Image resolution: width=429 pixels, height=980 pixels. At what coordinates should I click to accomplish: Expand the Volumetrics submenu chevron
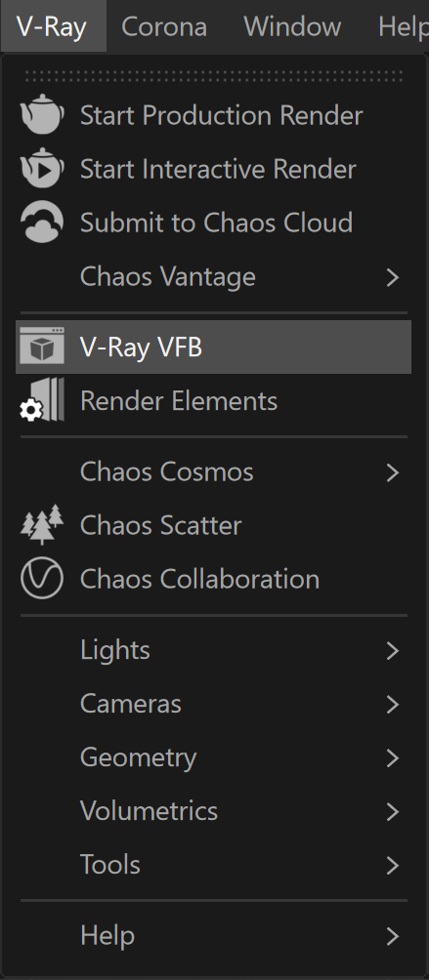[392, 812]
